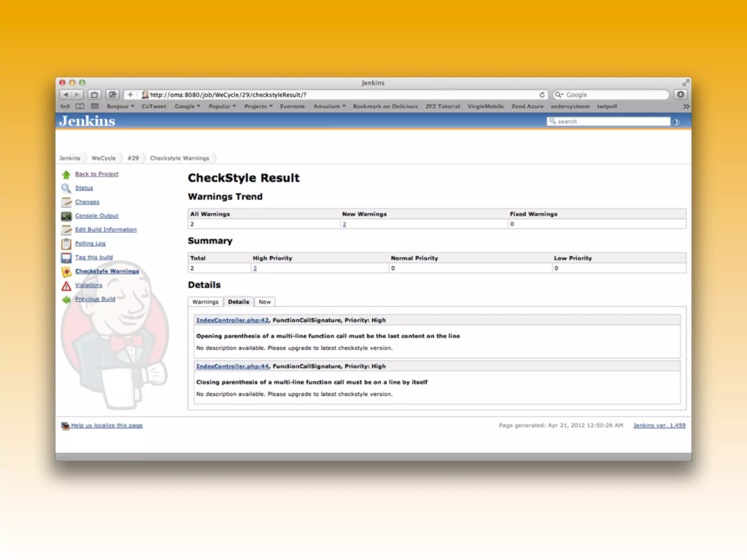The image size is (747, 560).
Task: Click the Console Output terminal icon
Action: tap(66, 216)
